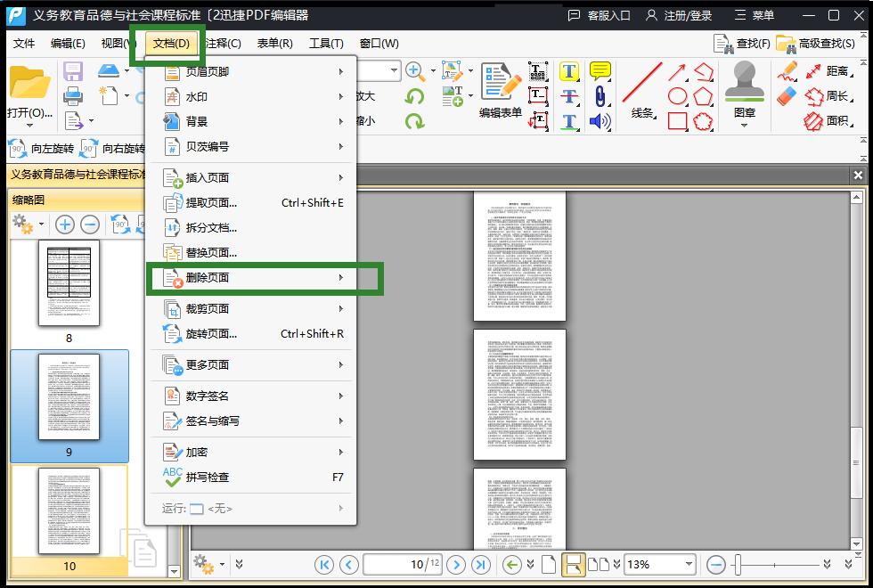Toggle fit-page view mode button
Viewport: 873px width, 588px height.
(x=573, y=564)
